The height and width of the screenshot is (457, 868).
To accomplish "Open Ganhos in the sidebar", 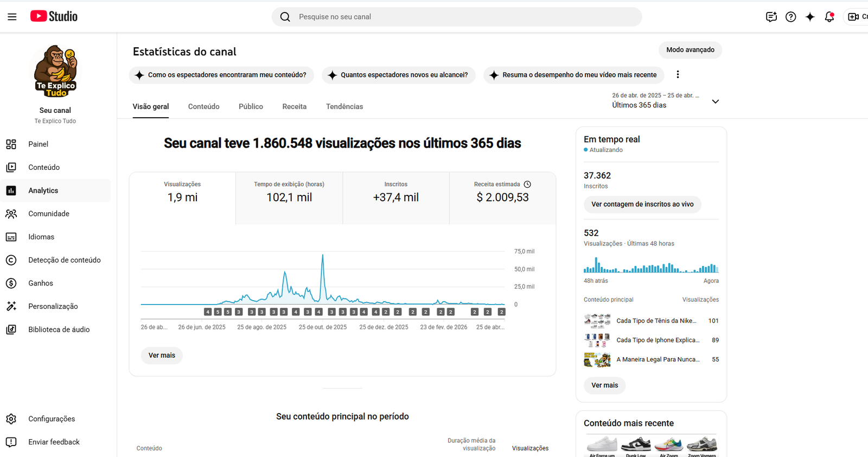I will coord(41,283).
